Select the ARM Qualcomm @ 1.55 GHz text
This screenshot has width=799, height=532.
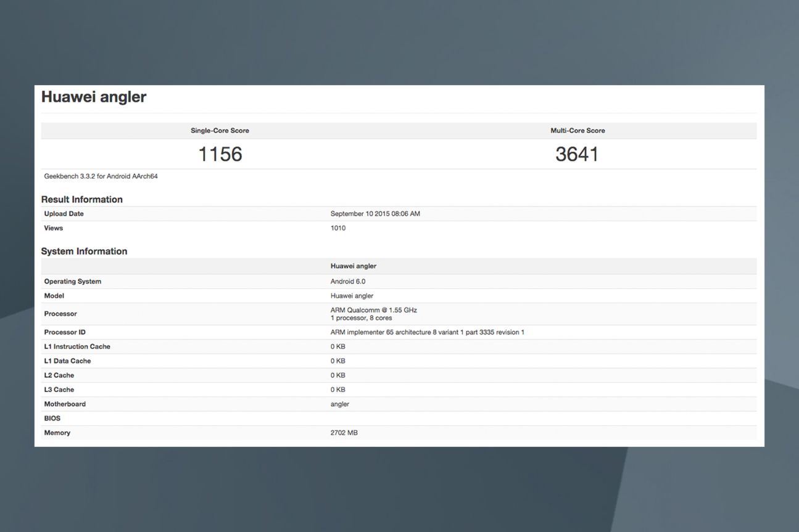tap(370, 310)
